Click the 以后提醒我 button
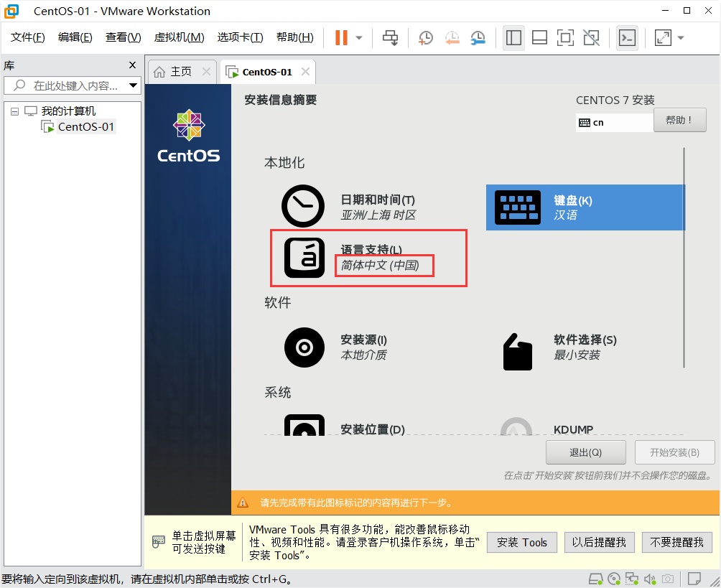The width and height of the screenshot is (721, 588). (599, 543)
